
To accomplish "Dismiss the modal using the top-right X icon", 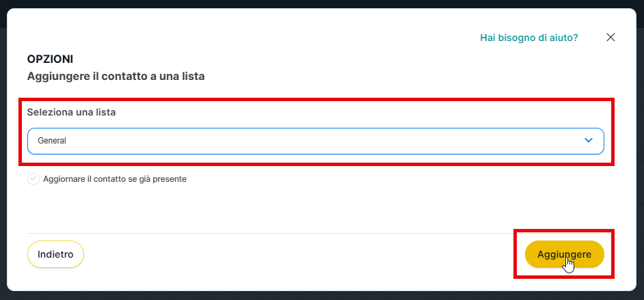I will pyautogui.click(x=611, y=38).
